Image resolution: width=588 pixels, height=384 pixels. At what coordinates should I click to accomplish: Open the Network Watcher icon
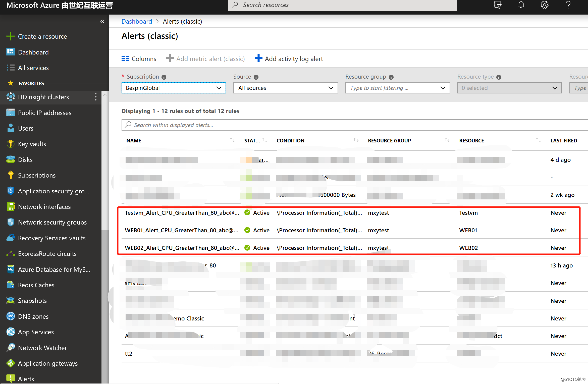coord(11,348)
